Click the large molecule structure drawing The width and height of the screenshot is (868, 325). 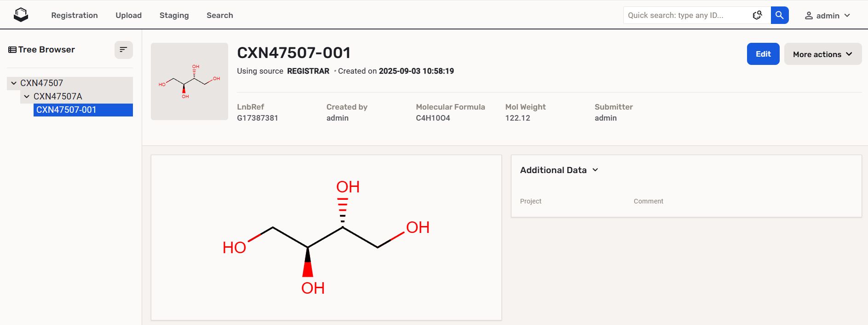(326, 237)
